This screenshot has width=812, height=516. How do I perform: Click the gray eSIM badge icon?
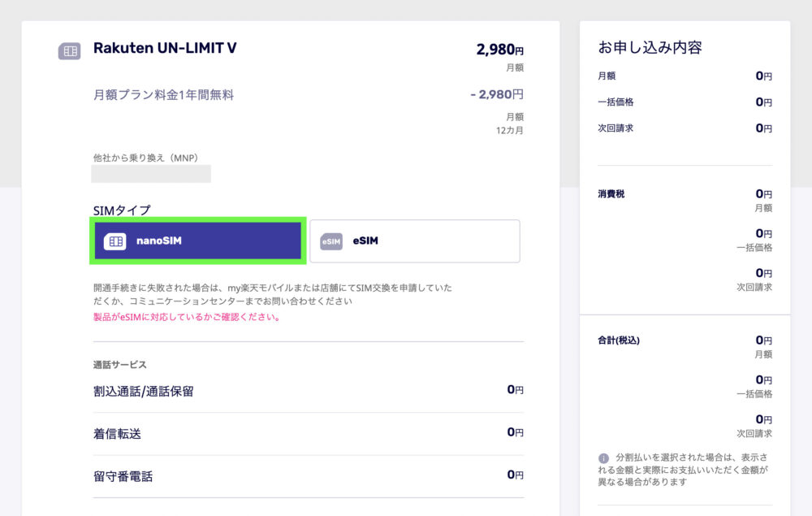pos(331,241)
